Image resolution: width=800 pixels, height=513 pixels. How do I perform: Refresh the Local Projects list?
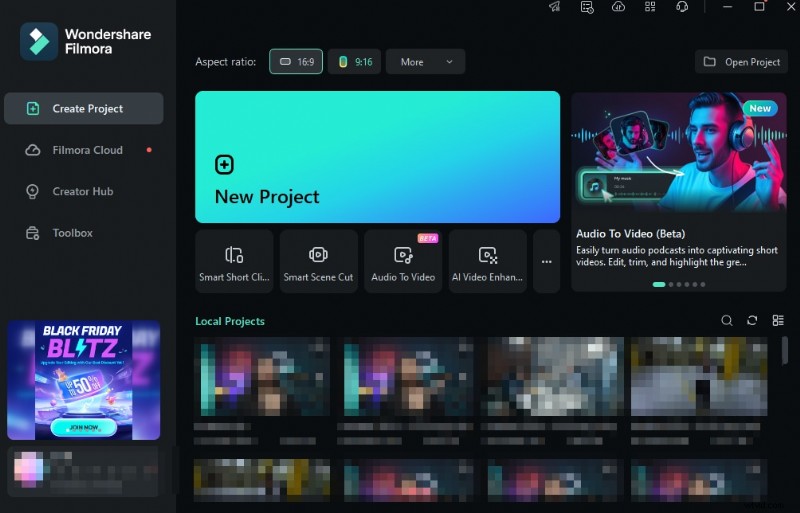point(752,321)
